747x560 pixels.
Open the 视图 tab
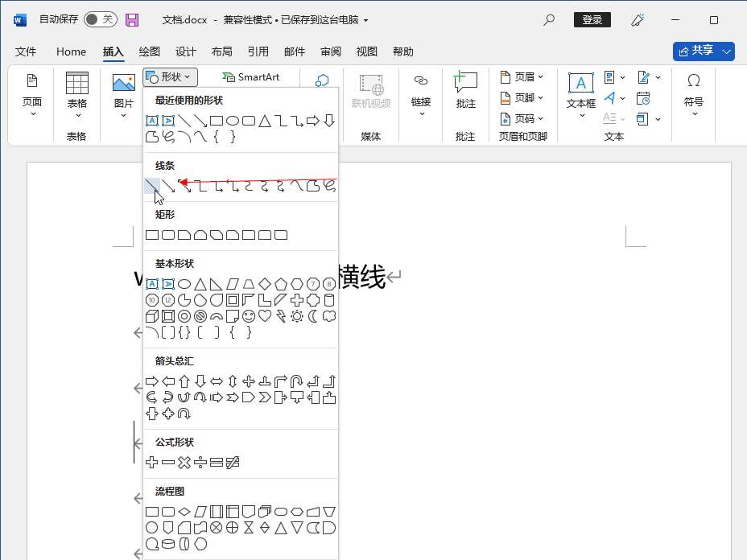(367, 51)
